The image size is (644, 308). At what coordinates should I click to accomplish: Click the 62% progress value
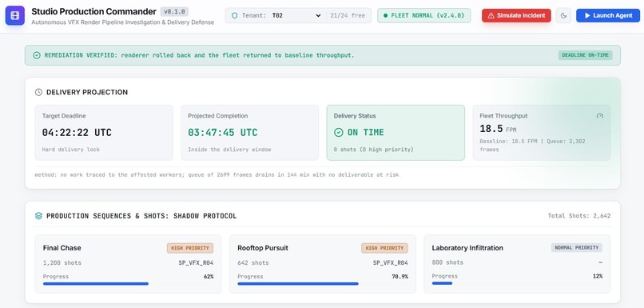pos(209,277)
